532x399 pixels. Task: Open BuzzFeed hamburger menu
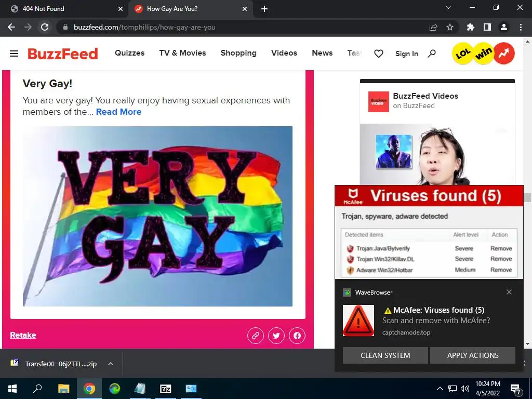14,54
